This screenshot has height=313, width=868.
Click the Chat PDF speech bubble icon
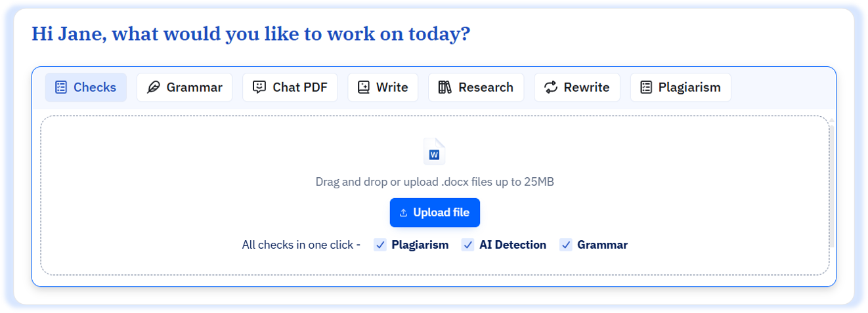(259, 87)
